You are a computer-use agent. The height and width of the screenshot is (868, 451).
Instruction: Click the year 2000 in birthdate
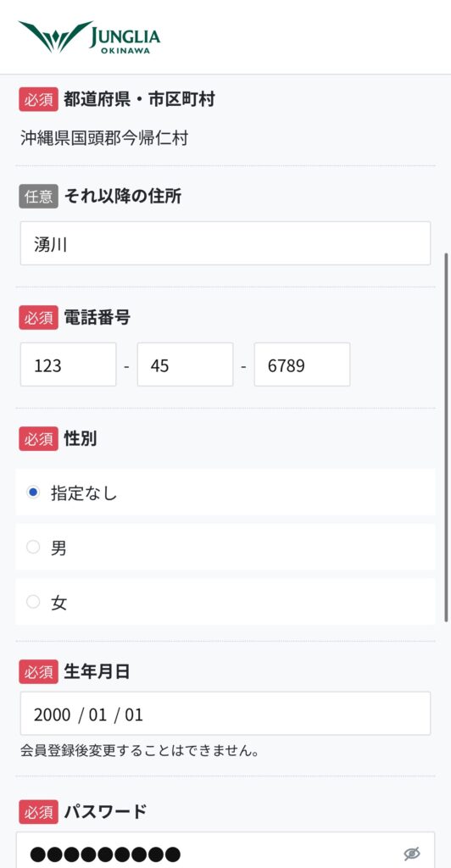click(x=52, y=715)
